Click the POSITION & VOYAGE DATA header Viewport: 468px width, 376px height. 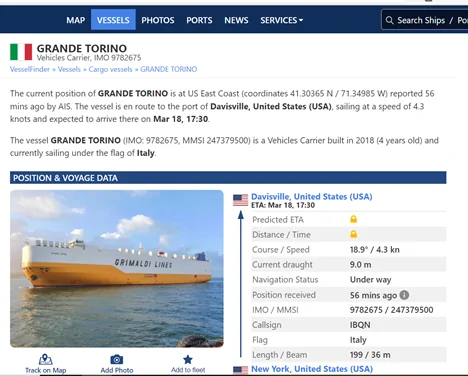(x=228, y=178)
